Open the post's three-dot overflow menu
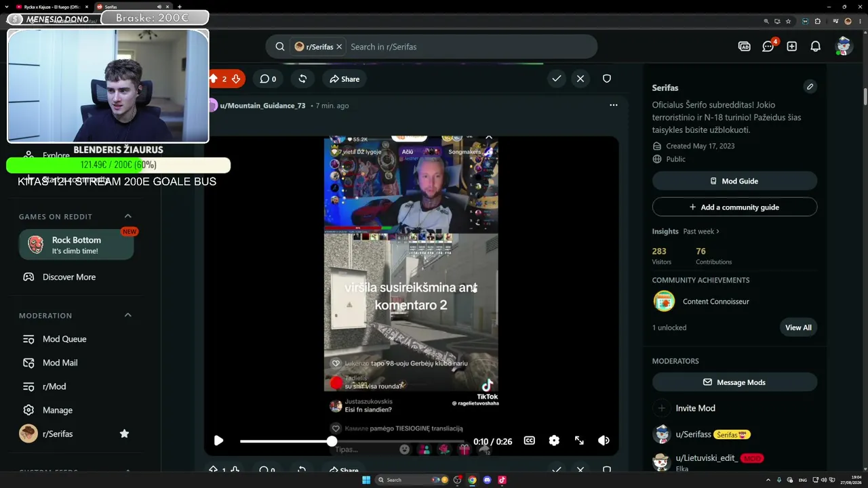Image resolution: width=868 pixels, height=488 pixels. point(614,105)
